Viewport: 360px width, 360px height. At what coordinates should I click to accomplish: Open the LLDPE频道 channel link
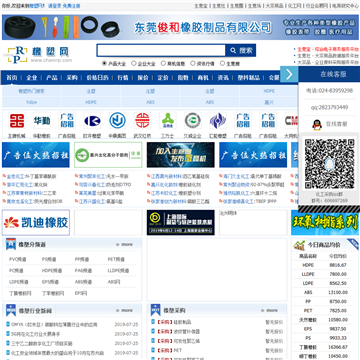[118, 271]
